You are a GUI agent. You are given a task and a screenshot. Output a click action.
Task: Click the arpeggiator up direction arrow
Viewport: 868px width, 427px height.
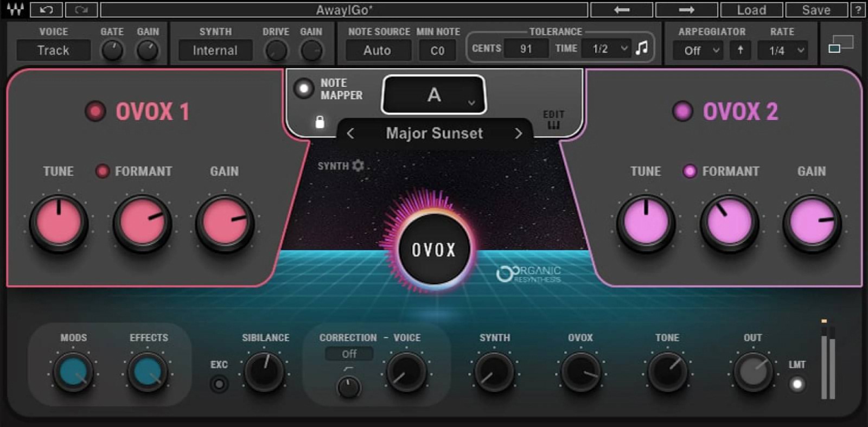tap(740, 50)
